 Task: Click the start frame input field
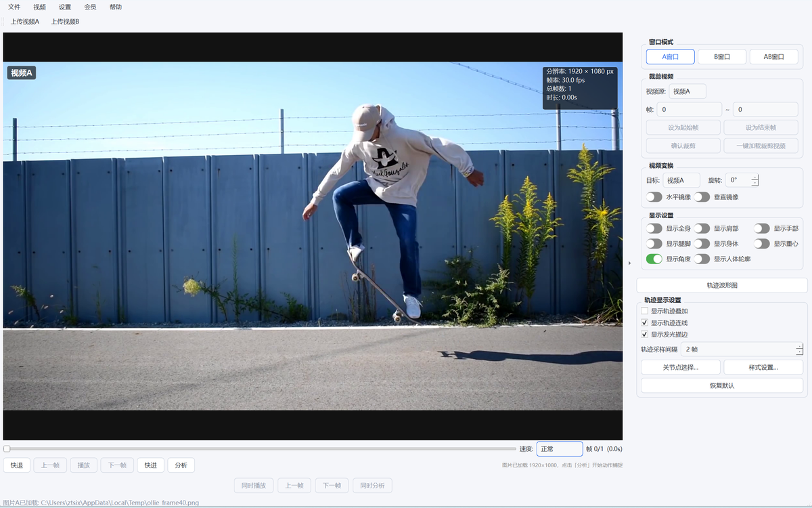click(689, 109)
